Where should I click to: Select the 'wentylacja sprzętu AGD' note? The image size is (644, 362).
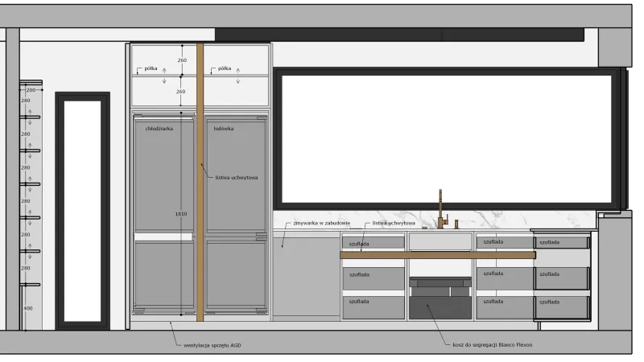(x=213, y=345)
